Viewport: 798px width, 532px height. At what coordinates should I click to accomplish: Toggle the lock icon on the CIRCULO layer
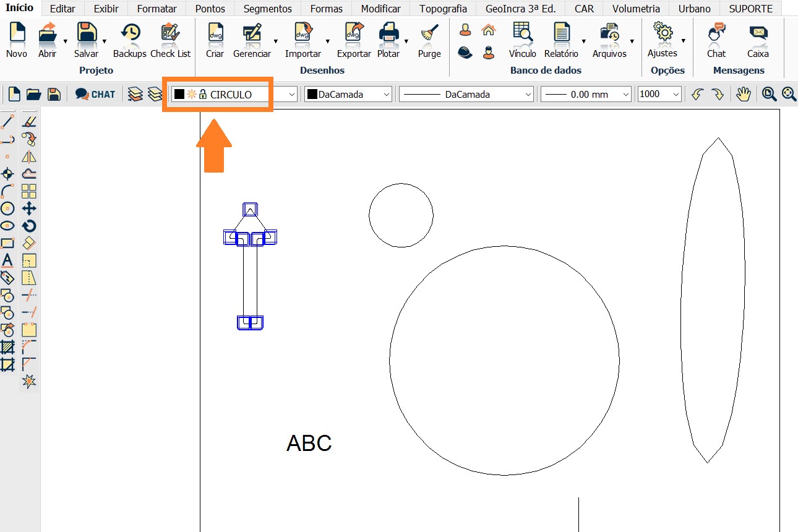(x=202, y=94)
